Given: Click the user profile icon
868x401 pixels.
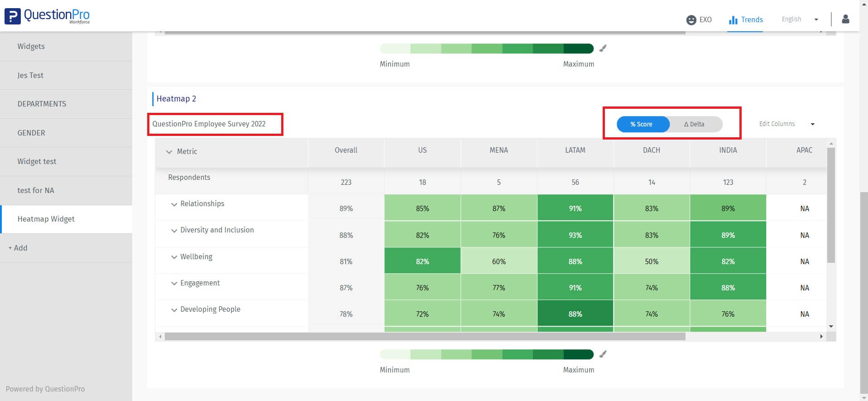Looking at the screenshot, I should (x=845, y=19).
